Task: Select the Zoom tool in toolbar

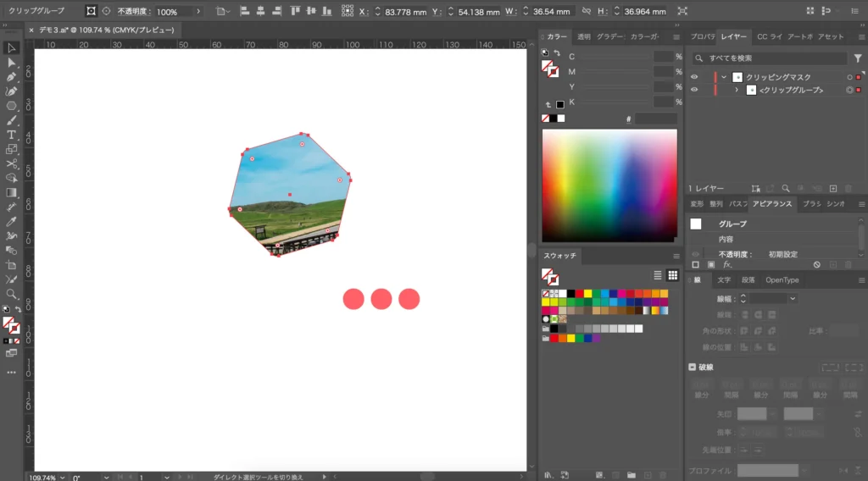Action: pos(12,294)
